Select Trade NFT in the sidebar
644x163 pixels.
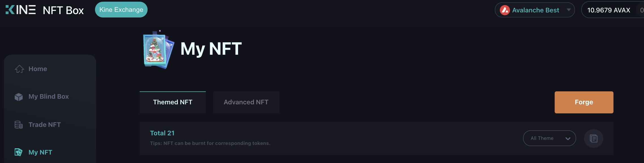coord(44,125)
